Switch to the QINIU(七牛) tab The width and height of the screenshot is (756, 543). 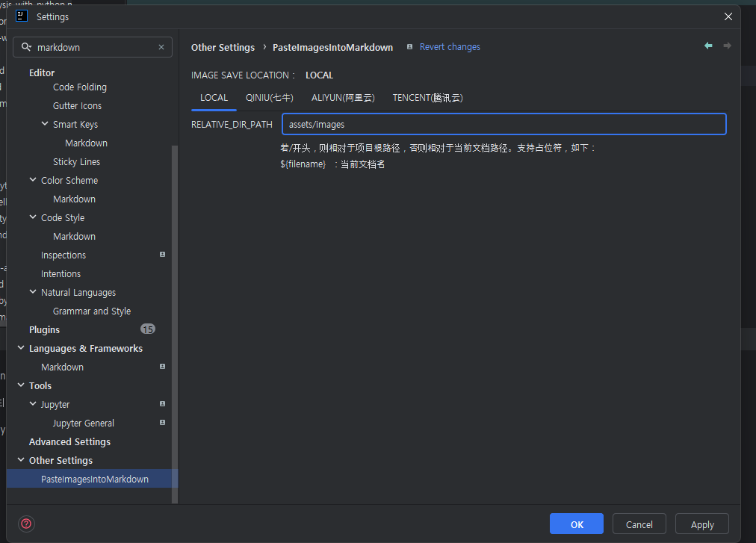point(269,98)
